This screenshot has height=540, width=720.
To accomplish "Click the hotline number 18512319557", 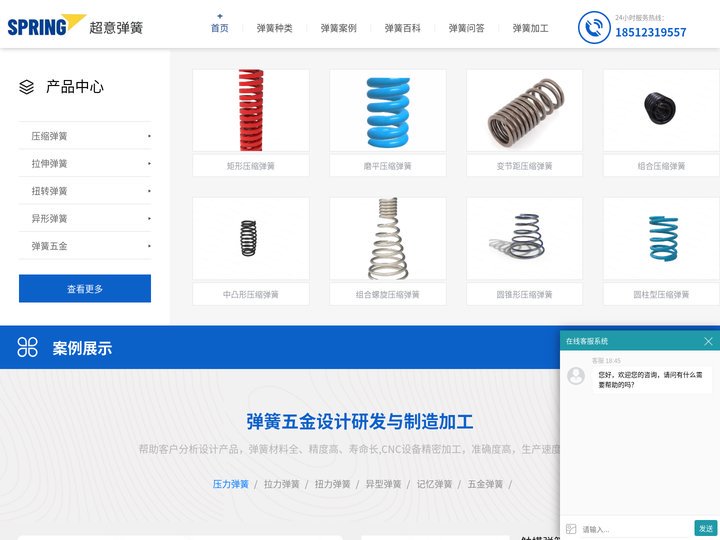I will click(651, 32).
